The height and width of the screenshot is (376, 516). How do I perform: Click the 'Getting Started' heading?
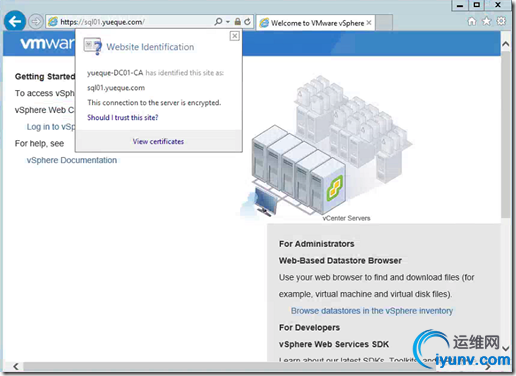(45, 77)
